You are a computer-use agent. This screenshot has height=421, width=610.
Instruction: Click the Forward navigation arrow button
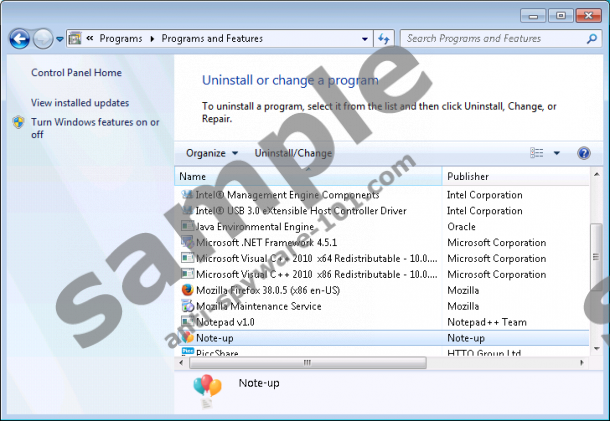coord(43,39)
